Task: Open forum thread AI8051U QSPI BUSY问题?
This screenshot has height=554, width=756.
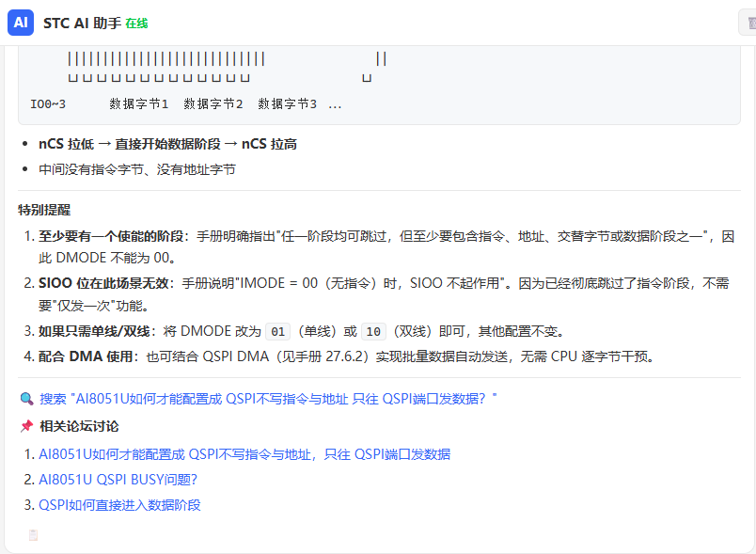Action: (x=118, y=480)
